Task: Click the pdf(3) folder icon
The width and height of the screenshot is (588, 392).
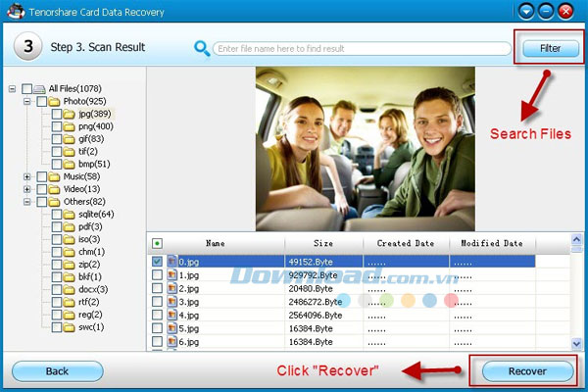Action: click(69, 226)
